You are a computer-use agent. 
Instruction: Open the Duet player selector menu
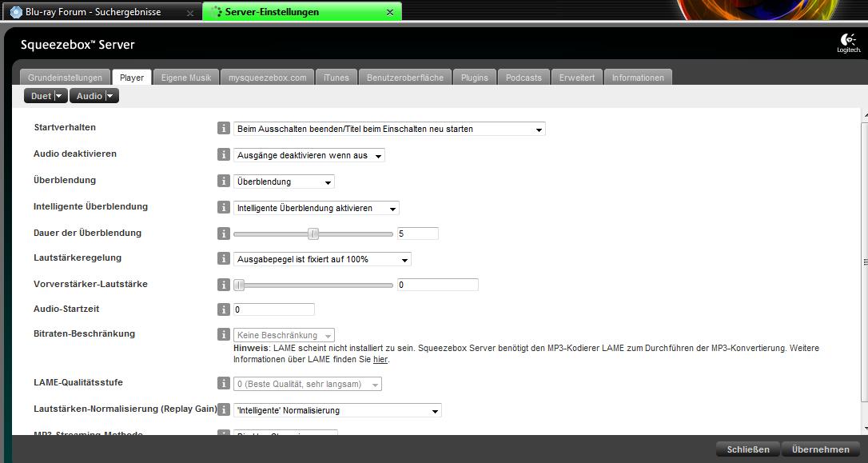[46, 96]
